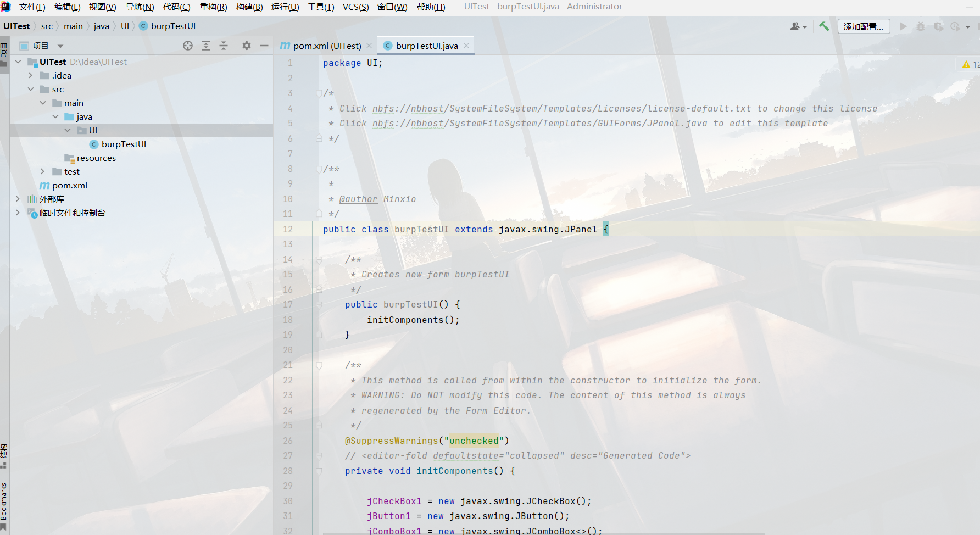Expand the 外部库 external libraries node
Image resolution: width=980 pixels, height=535 pixels.
coord(18,199)
